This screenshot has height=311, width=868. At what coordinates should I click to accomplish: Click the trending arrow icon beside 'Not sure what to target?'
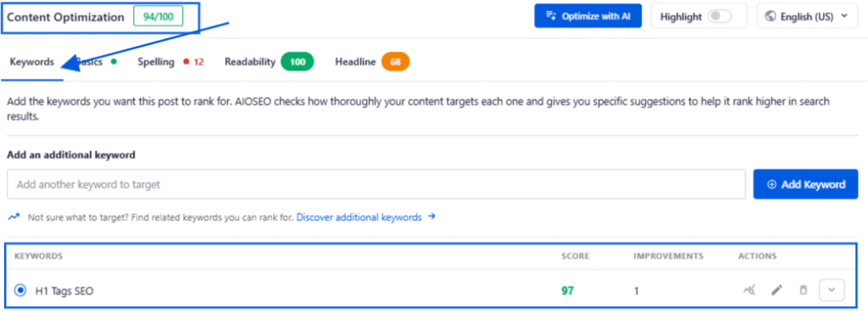tap(14, 218)
